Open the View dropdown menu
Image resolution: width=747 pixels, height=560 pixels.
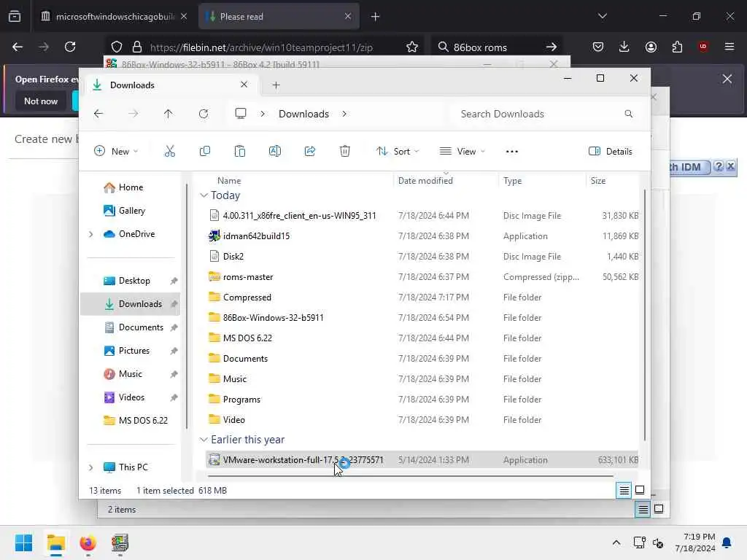click(462, 151)
